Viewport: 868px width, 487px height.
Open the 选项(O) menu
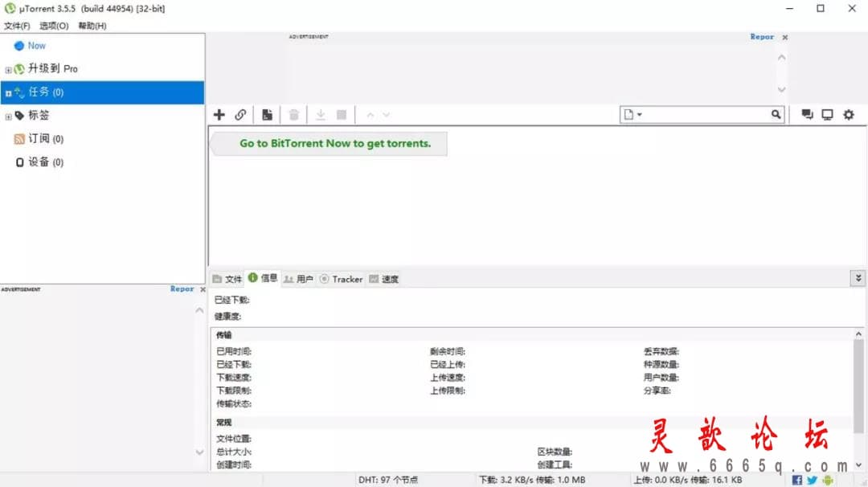tap(54, 26)
